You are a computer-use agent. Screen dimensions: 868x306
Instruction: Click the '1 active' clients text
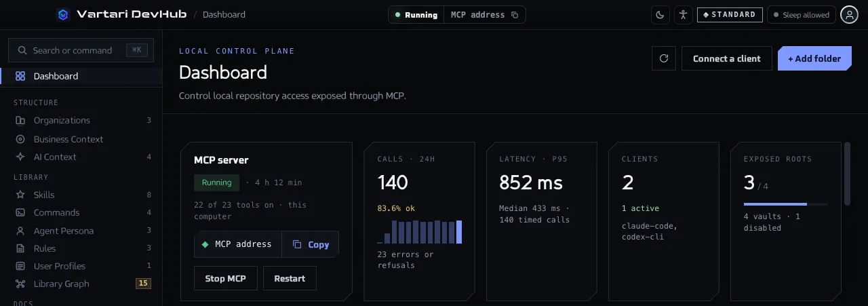640,208
